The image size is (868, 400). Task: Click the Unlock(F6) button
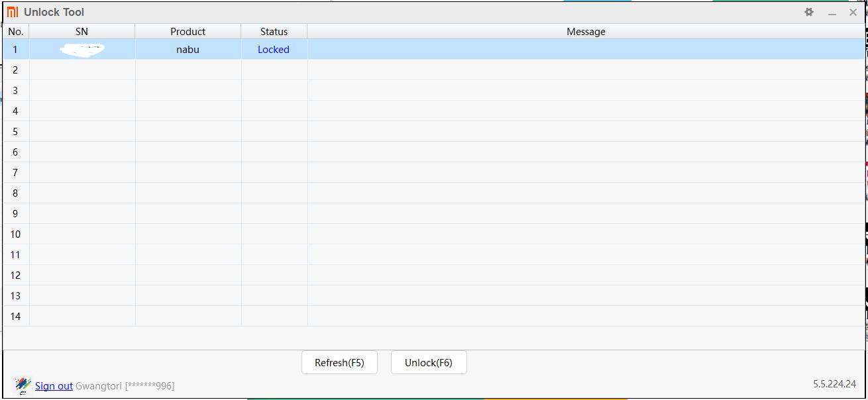pos(429,362)
